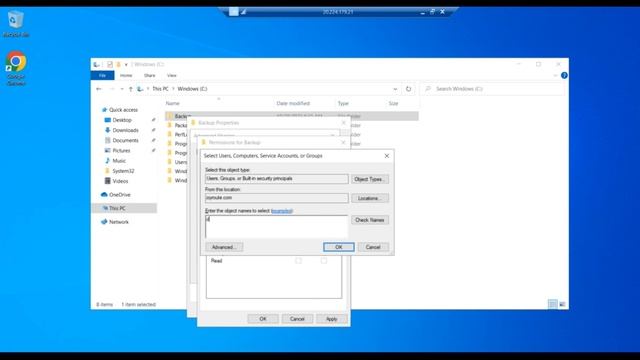Close the Backup Properties dialog

343,122
